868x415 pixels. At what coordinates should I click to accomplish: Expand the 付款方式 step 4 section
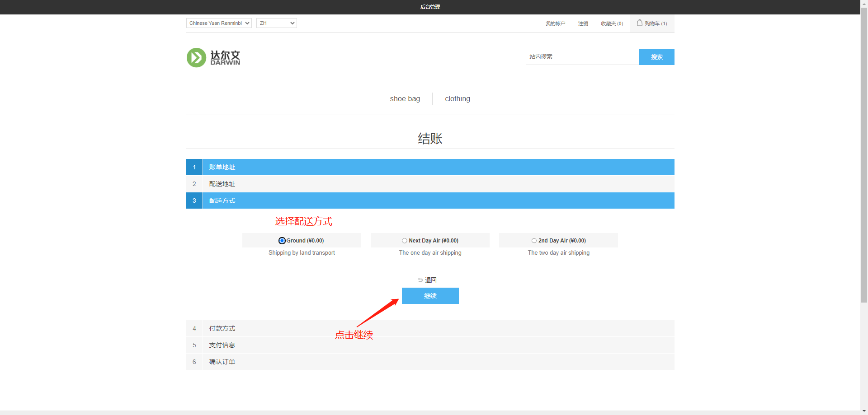click(x=222, y=328)
